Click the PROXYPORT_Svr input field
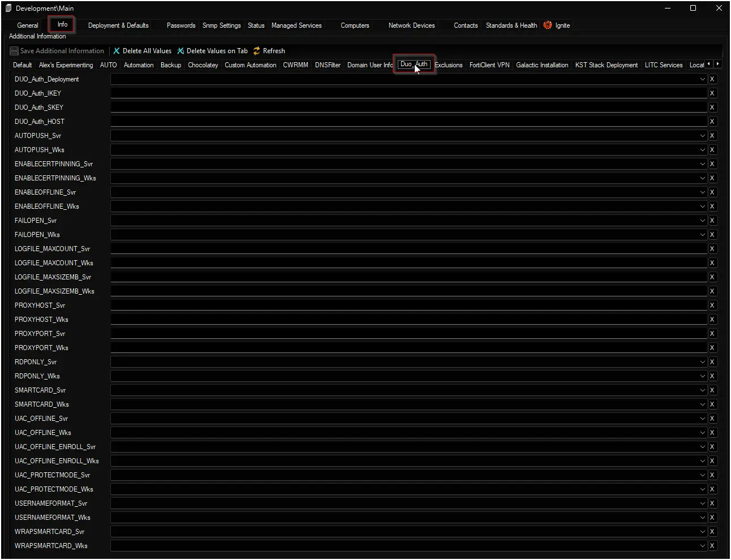 (x=408, y=334)
